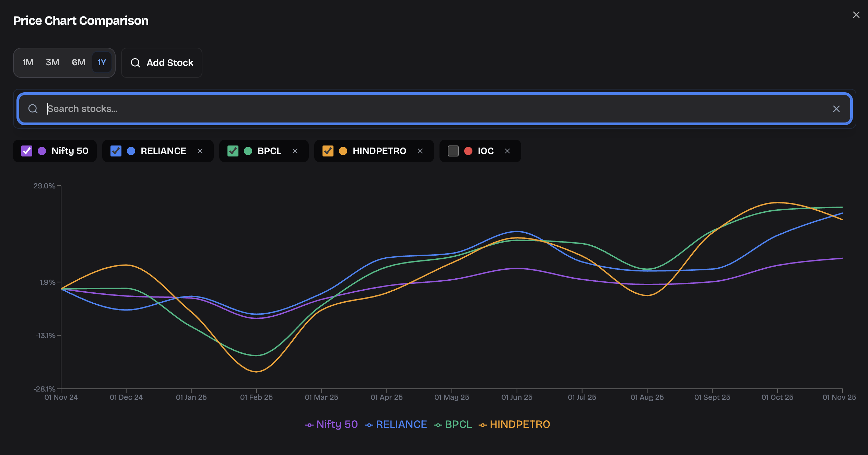Click the BPCL legend label below chart
The image size is (868, 455).
click(x=458, y=424)
